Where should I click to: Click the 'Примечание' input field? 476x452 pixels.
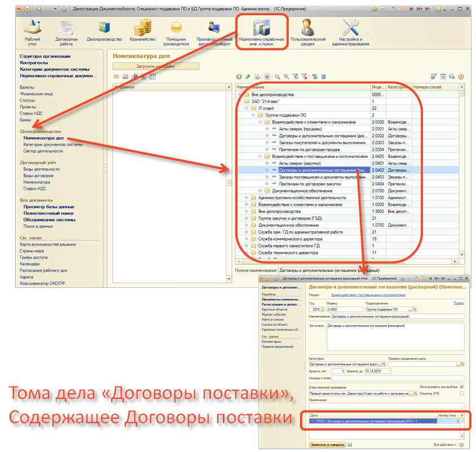[386, 405]
